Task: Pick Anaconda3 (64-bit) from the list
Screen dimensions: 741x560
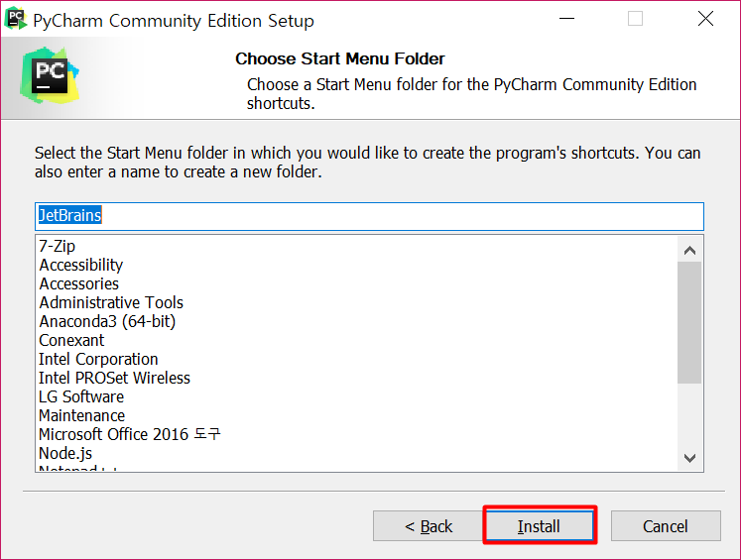Action: click(107, 321)
